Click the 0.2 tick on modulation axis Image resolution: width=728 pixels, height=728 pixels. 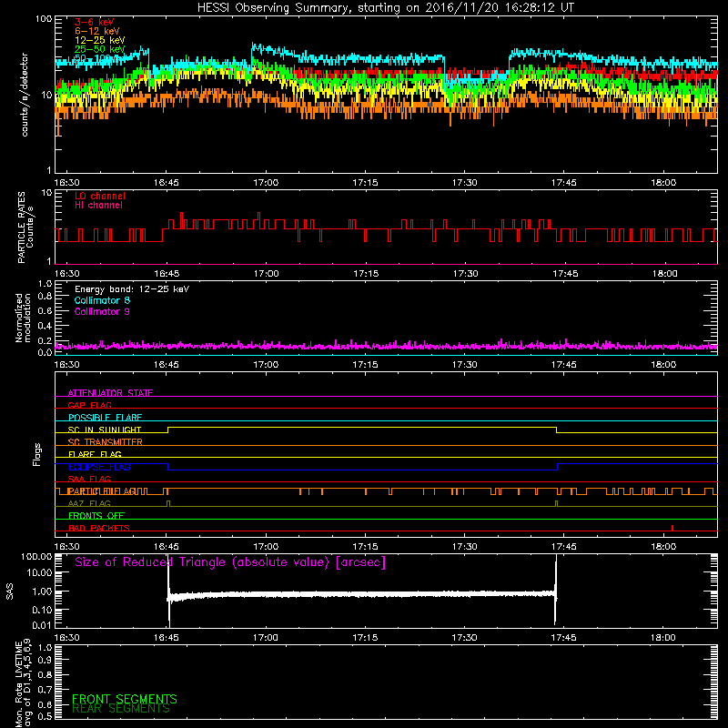tap(45, 340)
